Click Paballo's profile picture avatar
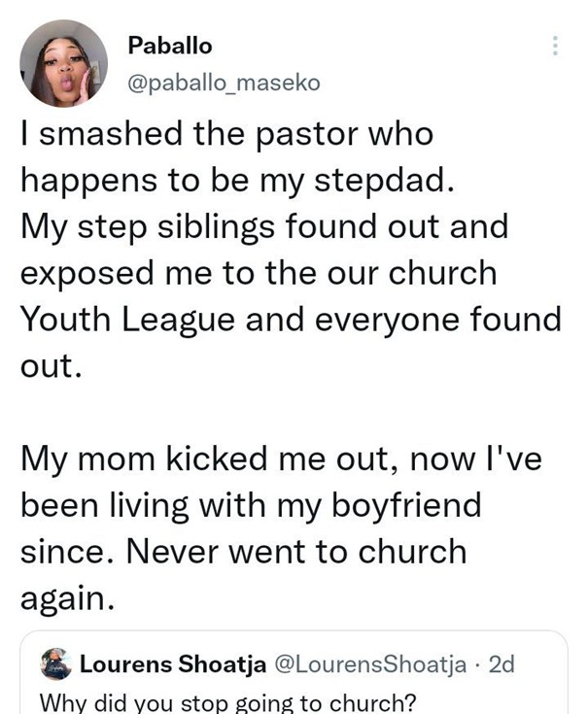The image size is (588, 714). coord(64,63)
